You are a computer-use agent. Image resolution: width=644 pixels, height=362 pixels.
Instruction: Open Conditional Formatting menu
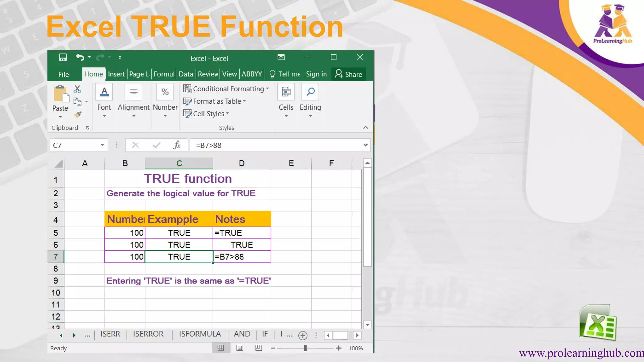(x=226, y=89)
